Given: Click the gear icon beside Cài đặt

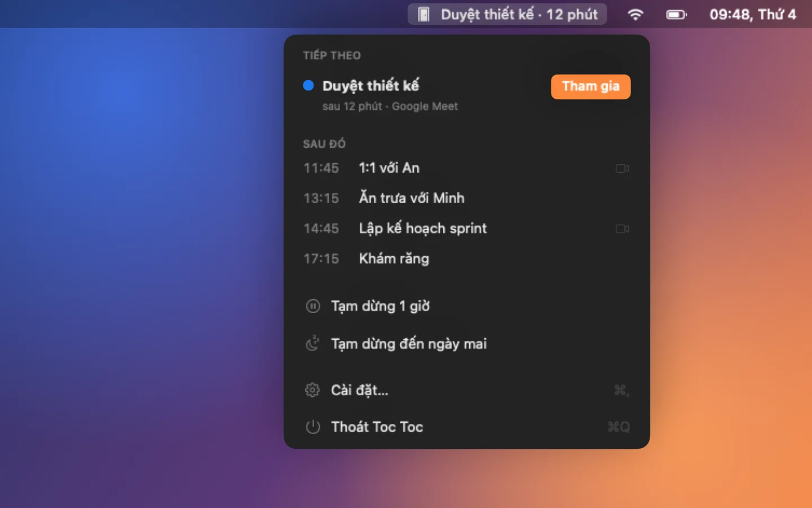Looking at the screenshot, I should (x=312, y=390).
